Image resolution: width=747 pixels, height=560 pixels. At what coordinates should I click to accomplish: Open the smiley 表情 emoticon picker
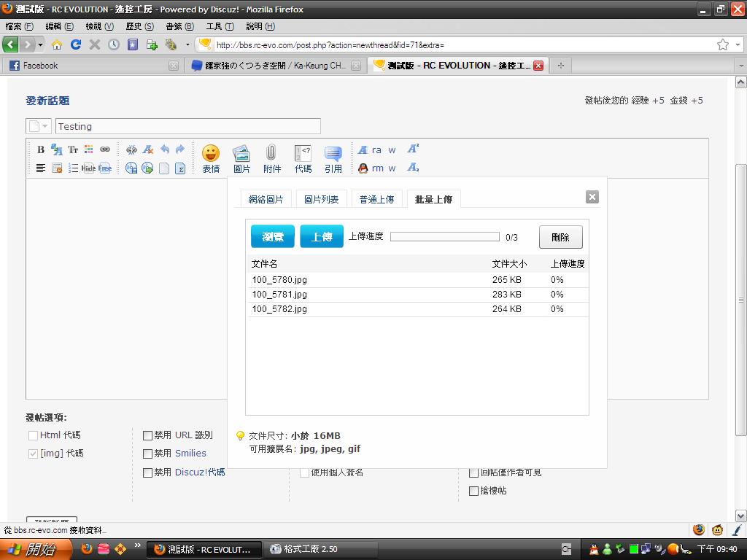click(x=211, y=158)
